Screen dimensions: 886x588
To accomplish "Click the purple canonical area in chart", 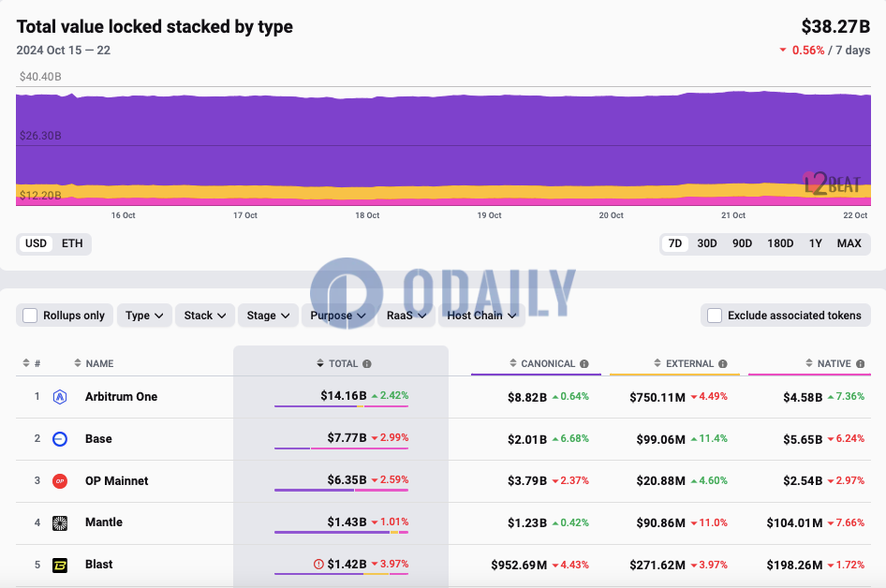I will pos(443,140).
